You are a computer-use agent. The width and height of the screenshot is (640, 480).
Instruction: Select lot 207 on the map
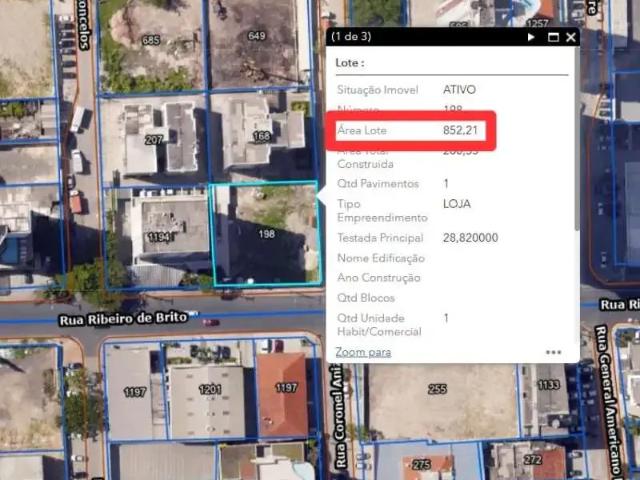pos(153,140)
